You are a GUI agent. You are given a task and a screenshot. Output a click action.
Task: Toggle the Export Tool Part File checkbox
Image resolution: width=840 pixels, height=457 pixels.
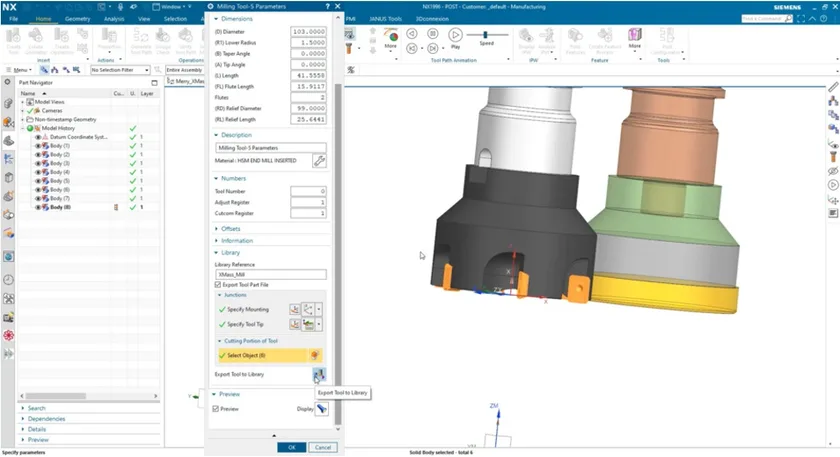point(218,284)
